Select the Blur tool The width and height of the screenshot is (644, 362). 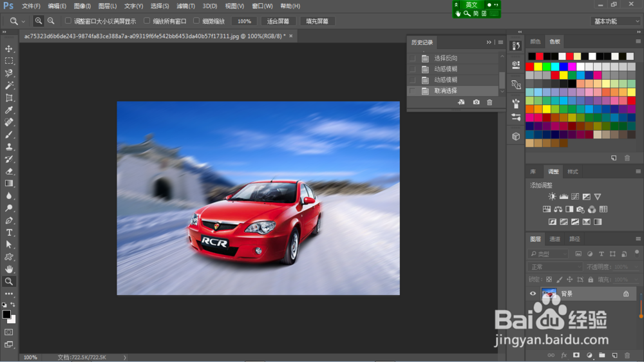(x=8, y=196)
